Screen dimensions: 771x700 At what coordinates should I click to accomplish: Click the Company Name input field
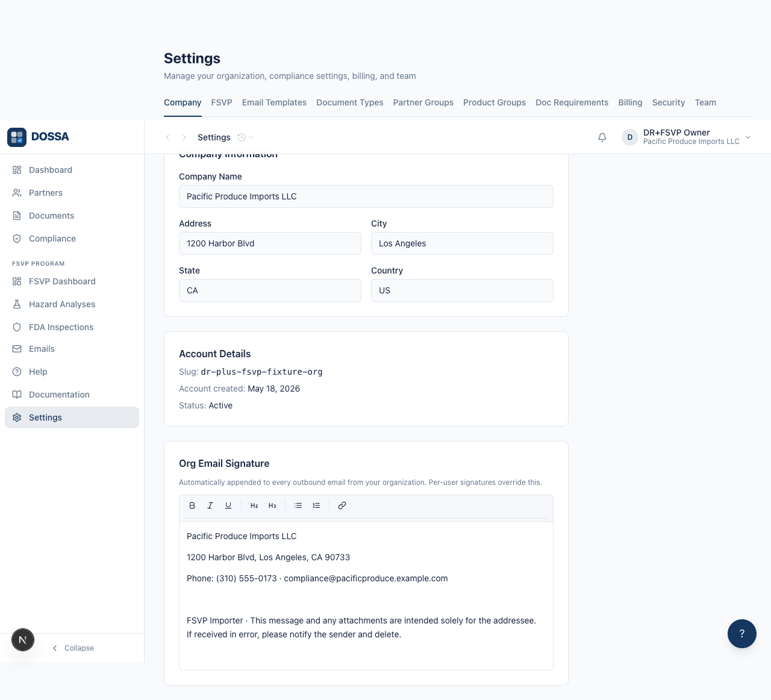pyautogui.click(x=366, y=196)
